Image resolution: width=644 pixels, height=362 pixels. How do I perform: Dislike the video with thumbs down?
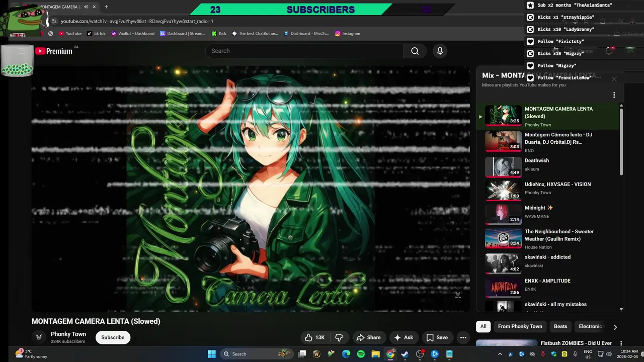click(339, 337)
